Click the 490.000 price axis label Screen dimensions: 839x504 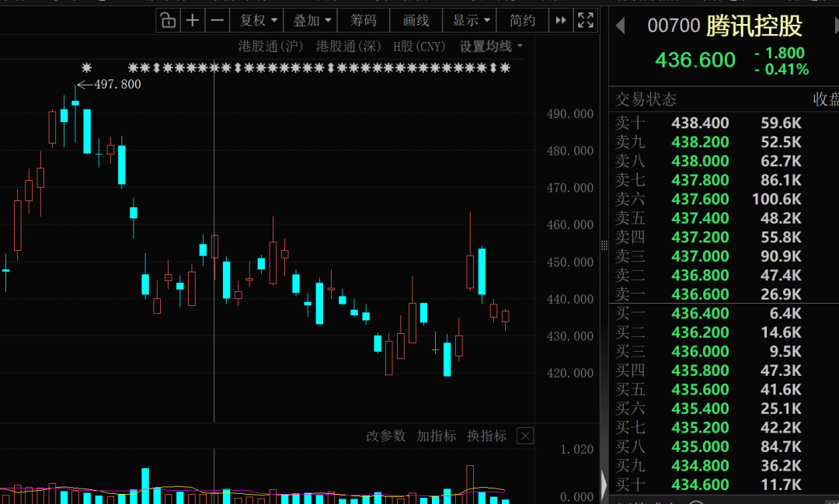coord(570,114)
